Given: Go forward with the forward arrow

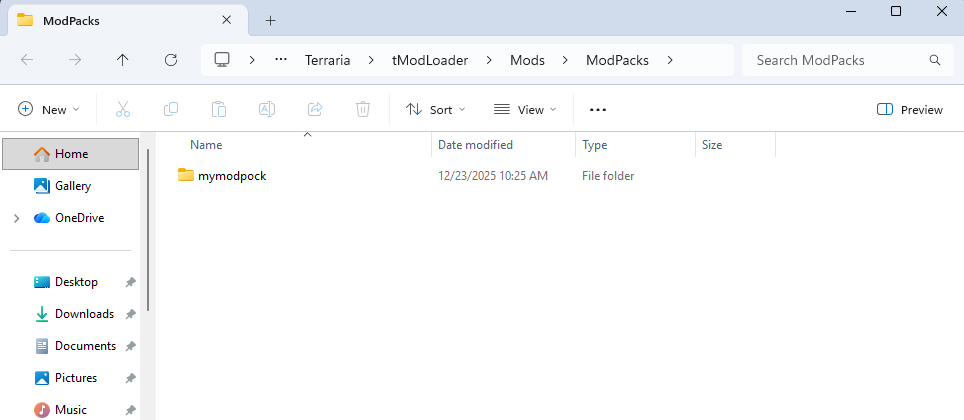Looking at the screenshot, I should 75,60.
